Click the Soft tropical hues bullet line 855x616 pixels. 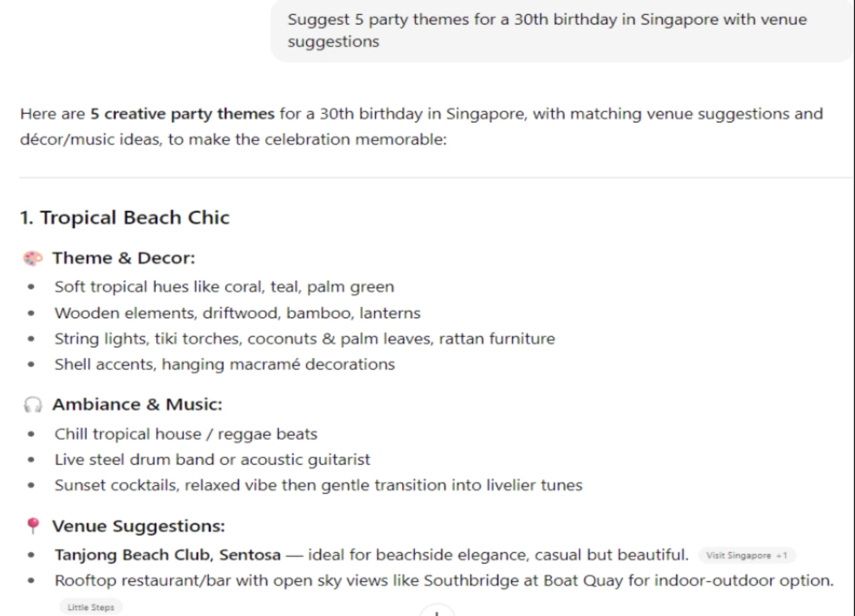pos(224,287)
